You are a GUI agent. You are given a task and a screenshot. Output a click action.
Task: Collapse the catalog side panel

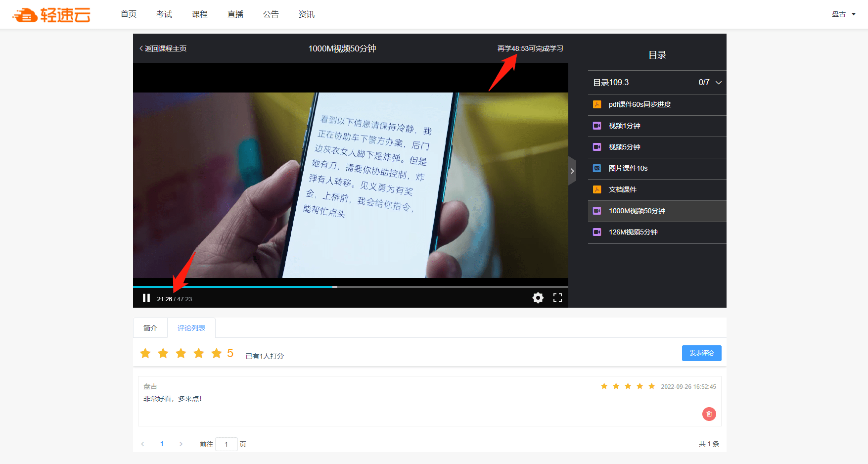click(x=572, y=171)
